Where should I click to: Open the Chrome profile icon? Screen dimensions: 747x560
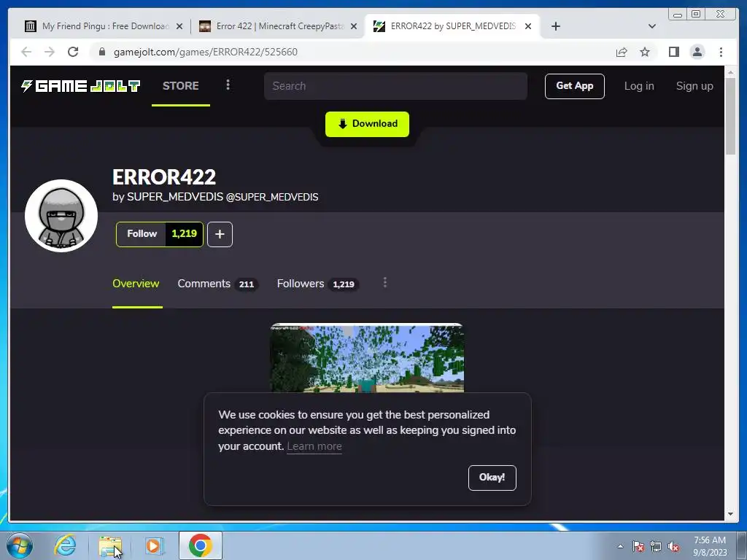pos(697,52)
